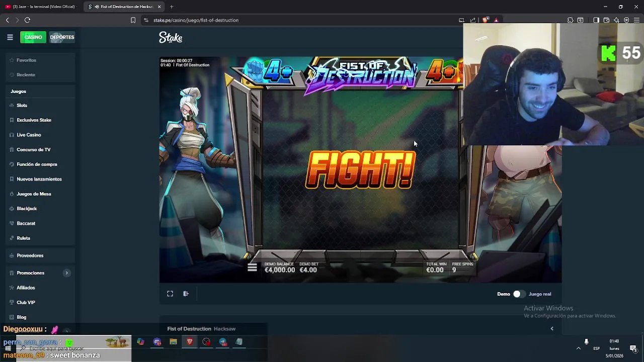Close the Fist of Destruction tab
The height and width of the screenshot is (362, 644).
[159, 7]
